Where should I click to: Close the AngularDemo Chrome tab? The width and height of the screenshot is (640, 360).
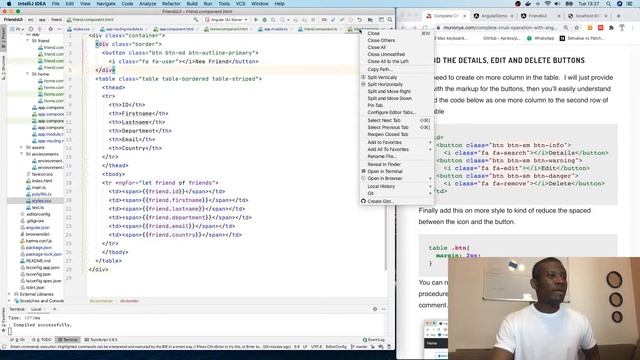pos(512,16)
